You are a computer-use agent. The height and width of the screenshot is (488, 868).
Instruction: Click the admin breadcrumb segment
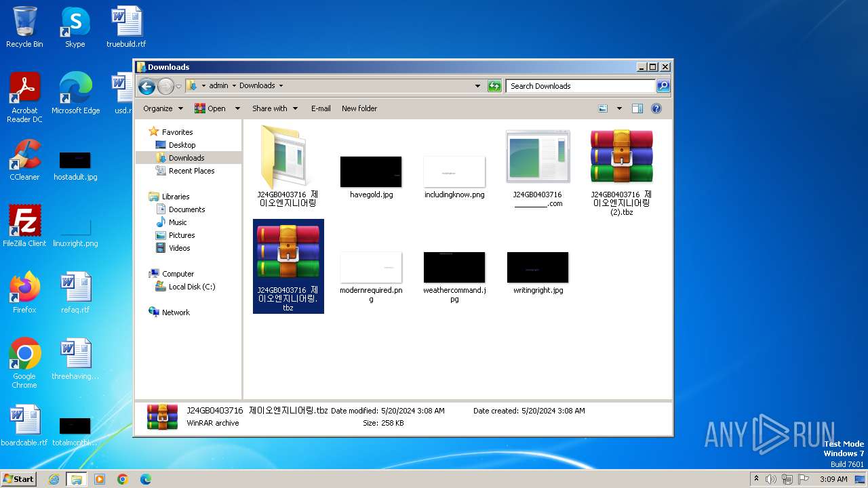[218, 86]
